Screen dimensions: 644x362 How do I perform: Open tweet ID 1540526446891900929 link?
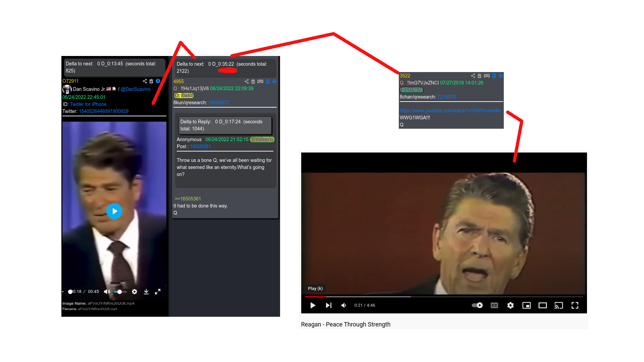104,111
